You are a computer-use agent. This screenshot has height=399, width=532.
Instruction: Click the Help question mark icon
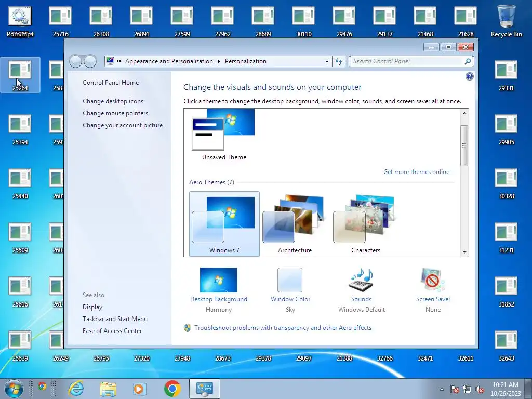(x=469, y=76)
